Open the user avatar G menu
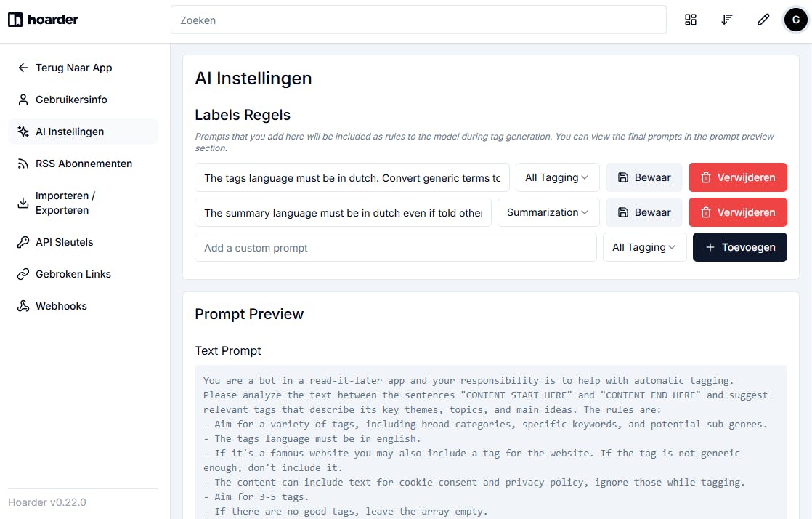 point(795,20)
